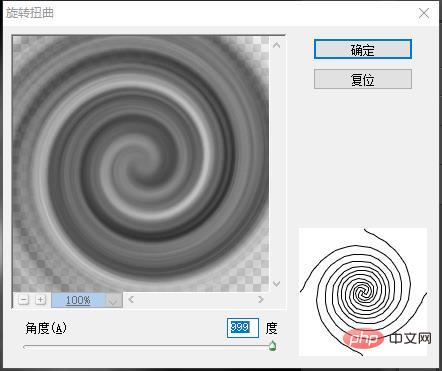Click the preview scroll left arrow
Screen dimensions: 442x371
tap(131, 299)
